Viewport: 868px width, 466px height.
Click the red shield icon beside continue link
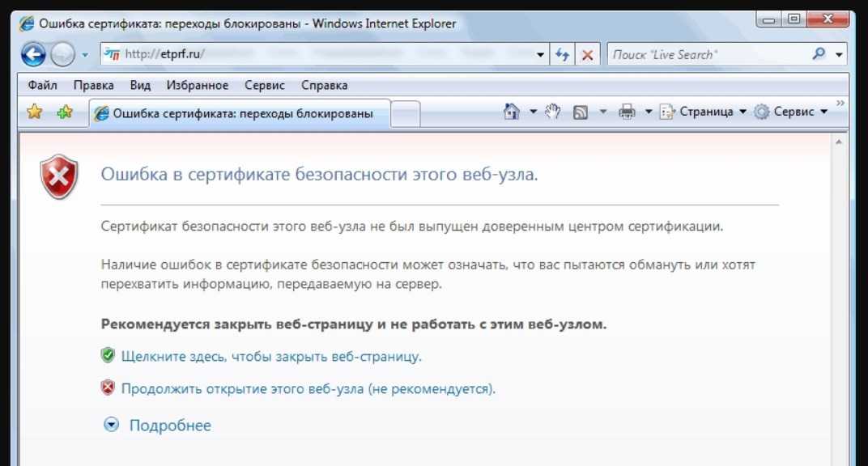[108, 387]
